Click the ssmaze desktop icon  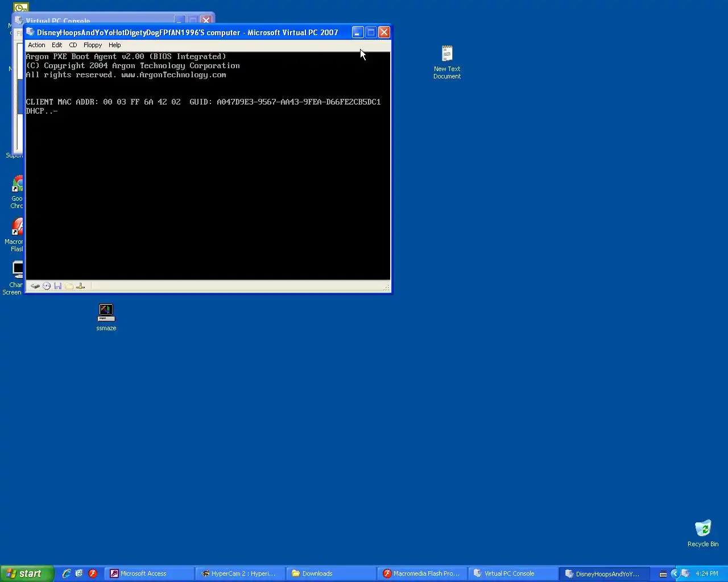pyautogui.click(x=106, y=317)
